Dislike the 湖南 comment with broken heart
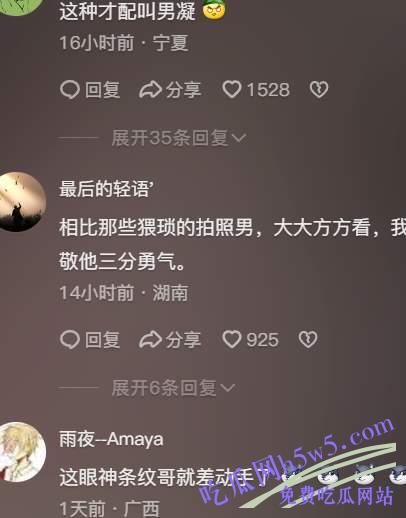 tap(308, 340)
